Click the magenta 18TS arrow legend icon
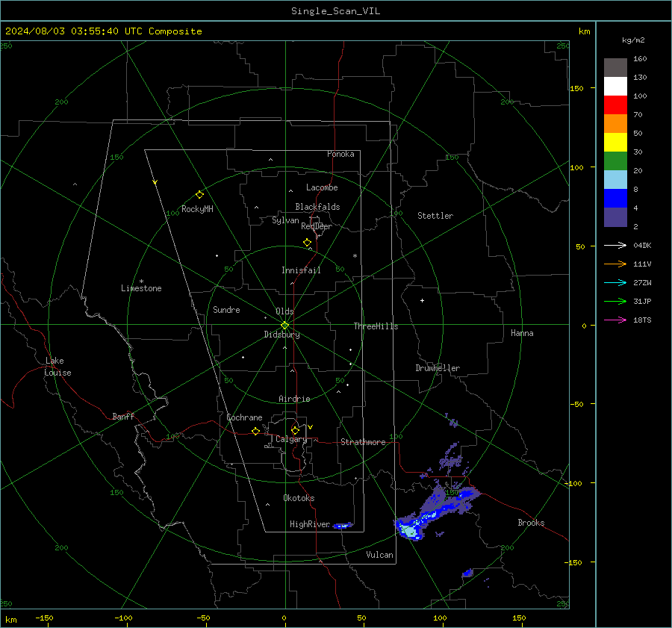672x628 pixels. click(x=615, y=320)
